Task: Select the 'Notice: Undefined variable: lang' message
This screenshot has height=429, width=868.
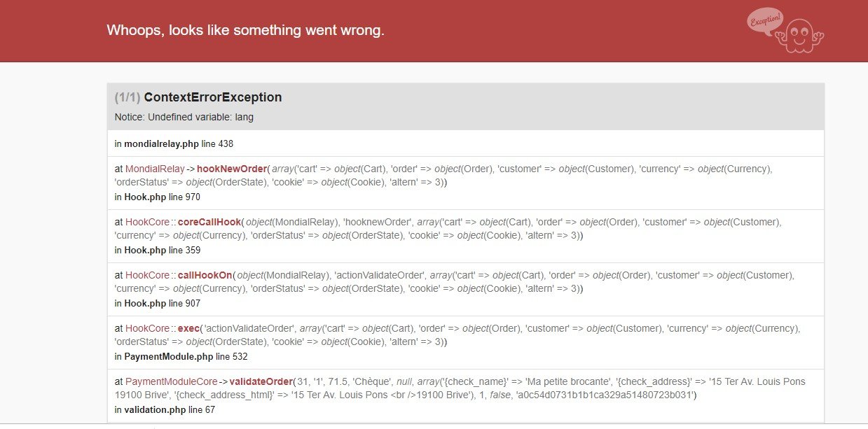Action: click(184, 117)
